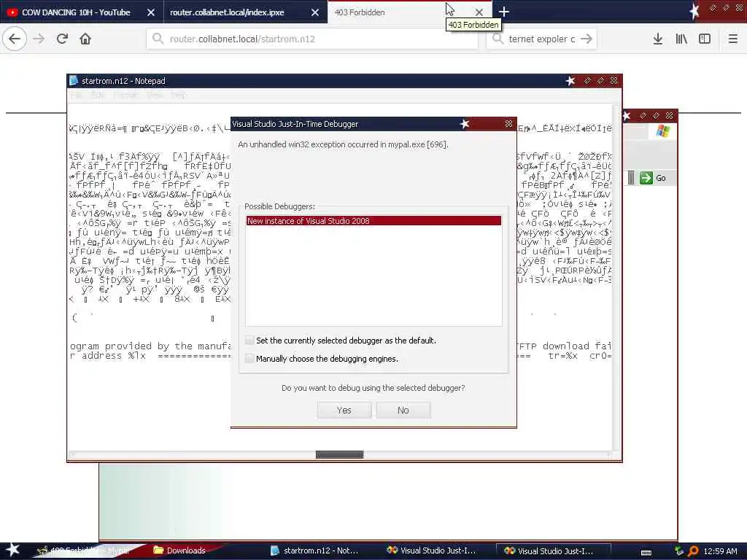Close the 403 Forbidden tab
The width and height of the screenshot is (747, 560).
pyautogui.click(x=479, y=12)
